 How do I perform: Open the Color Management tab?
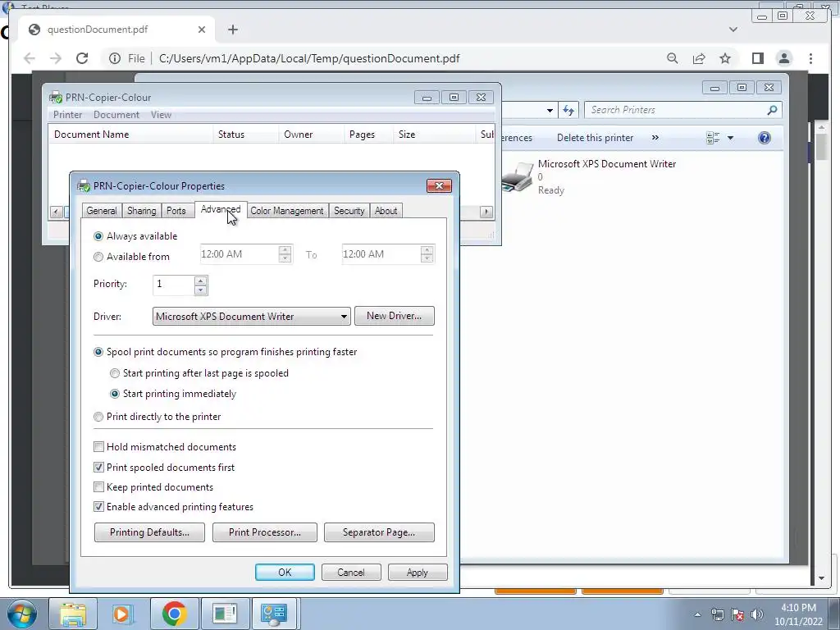coord(286,211)
